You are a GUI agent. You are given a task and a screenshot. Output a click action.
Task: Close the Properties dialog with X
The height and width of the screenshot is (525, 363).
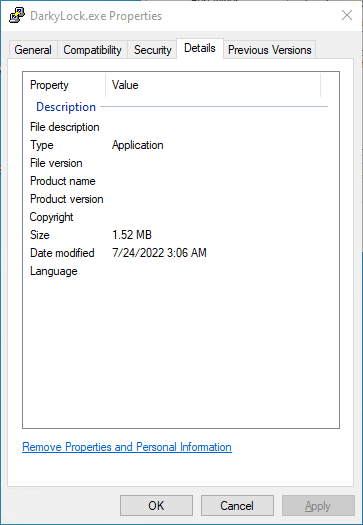pyautogui.click(x=347, y=15)
